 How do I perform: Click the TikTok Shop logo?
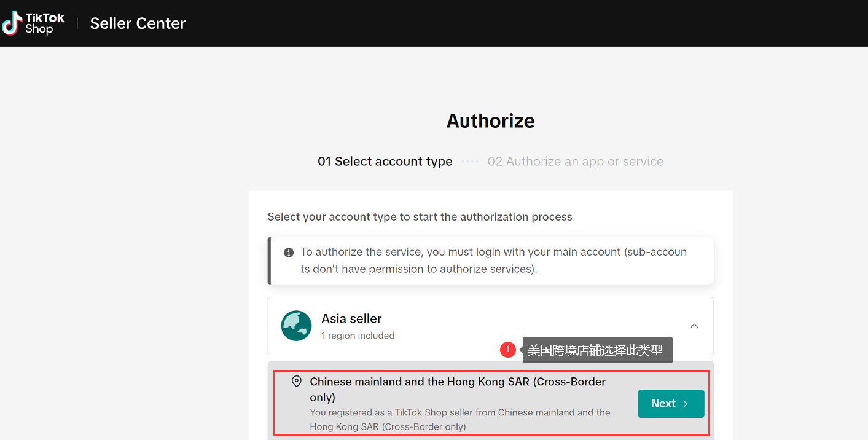coord(33,23)
